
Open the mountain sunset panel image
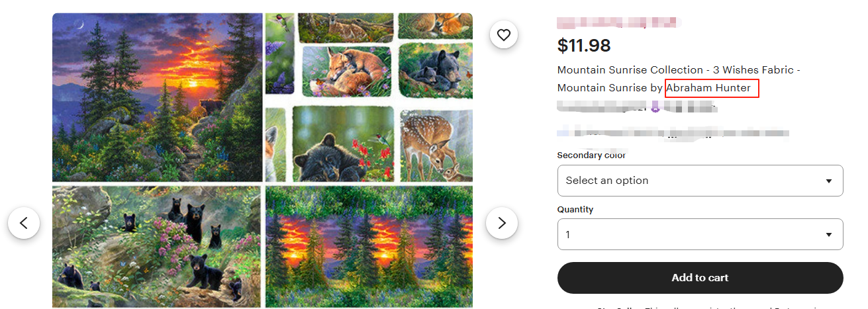tap(158, 97)
